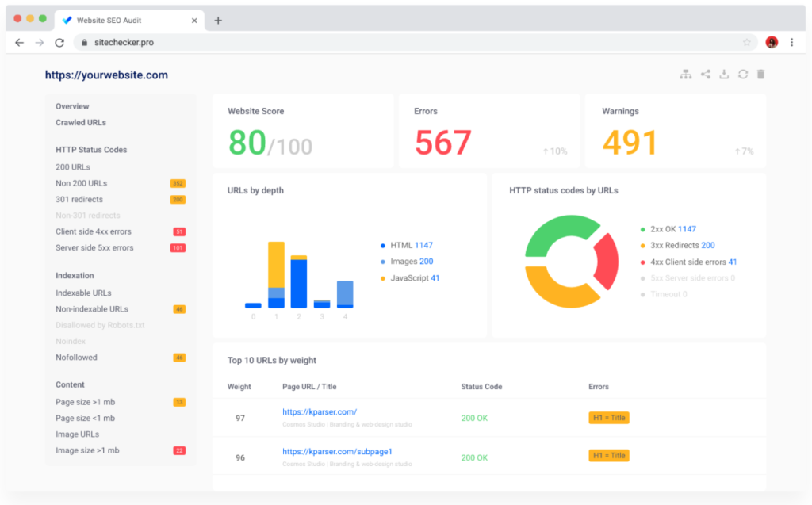Open the https://kparser.com/ link
The image size is (812, 505).
point(320,411)
